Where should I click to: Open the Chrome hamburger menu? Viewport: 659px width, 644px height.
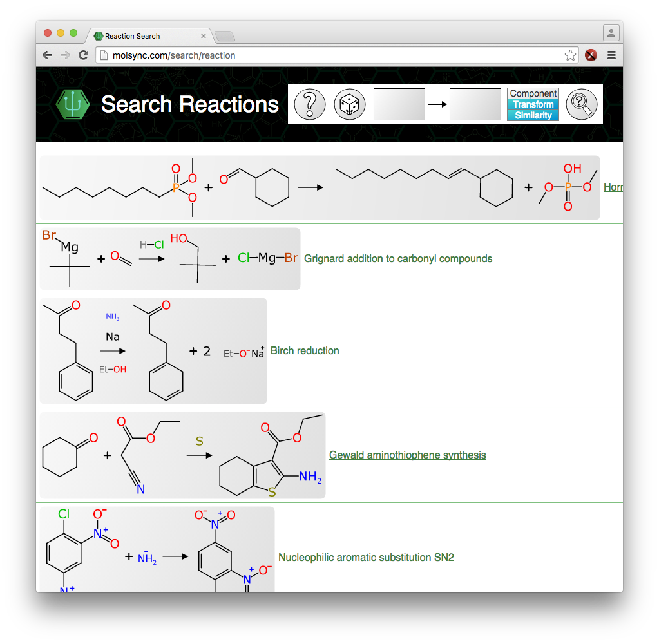[611, 55]
